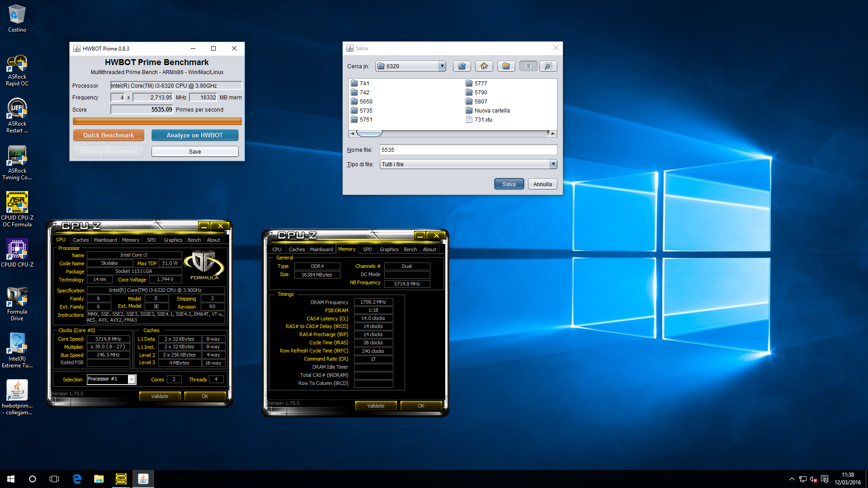The height and width of the screenshot is (488, 868).
Task: Open CPUID CPU-Z OC Formula shortcut
Action: coord(17,209)
